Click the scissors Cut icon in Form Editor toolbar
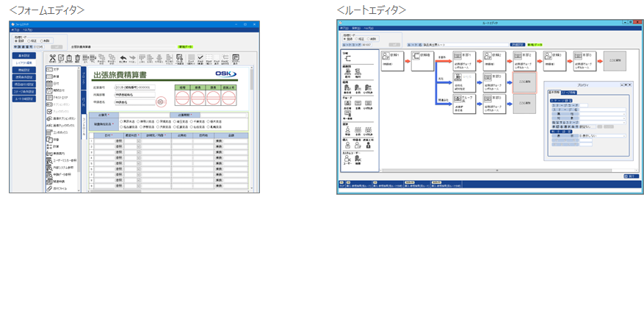Screen dimensions: 644x330 tap(52, 58)
